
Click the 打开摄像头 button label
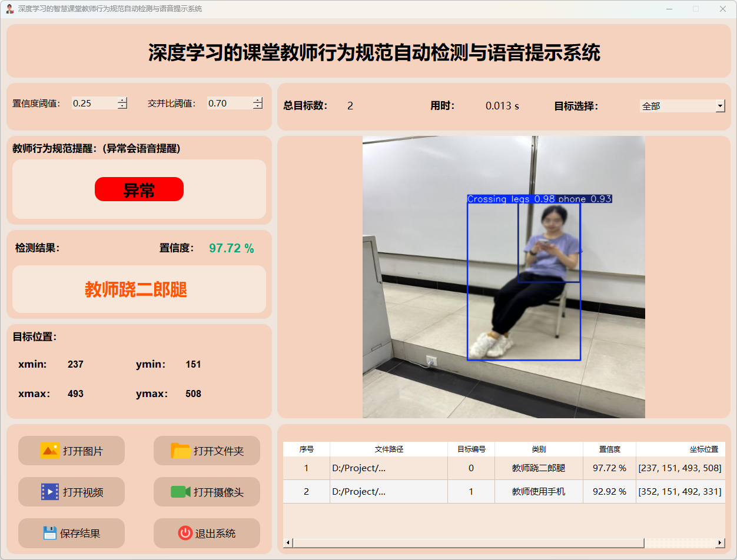click(x=218, y=492)
